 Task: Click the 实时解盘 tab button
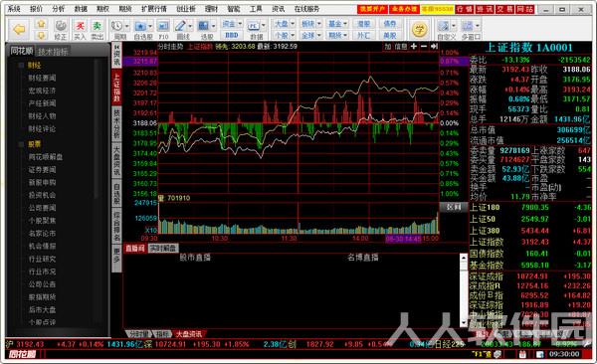point(163,249)
